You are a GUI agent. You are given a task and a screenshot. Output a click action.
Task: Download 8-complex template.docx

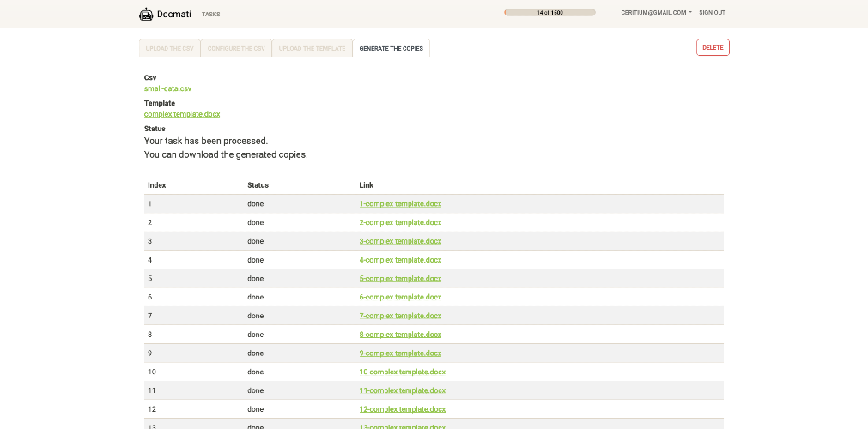(400, 335)
